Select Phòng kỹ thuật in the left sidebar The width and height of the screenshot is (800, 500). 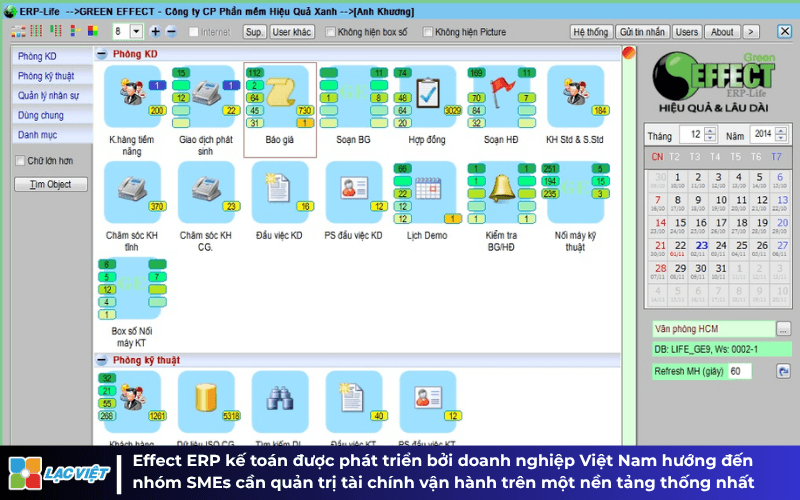(x=52, y=76)
